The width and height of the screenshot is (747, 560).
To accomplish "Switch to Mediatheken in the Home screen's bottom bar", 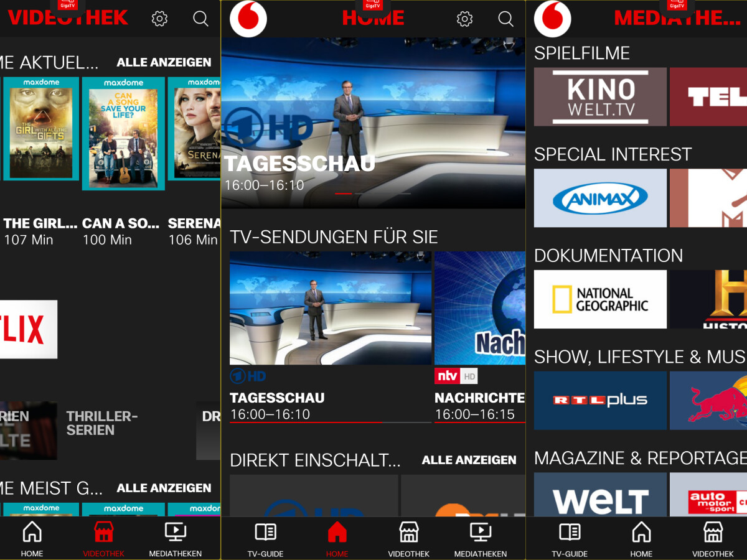I will pos(480,539).
